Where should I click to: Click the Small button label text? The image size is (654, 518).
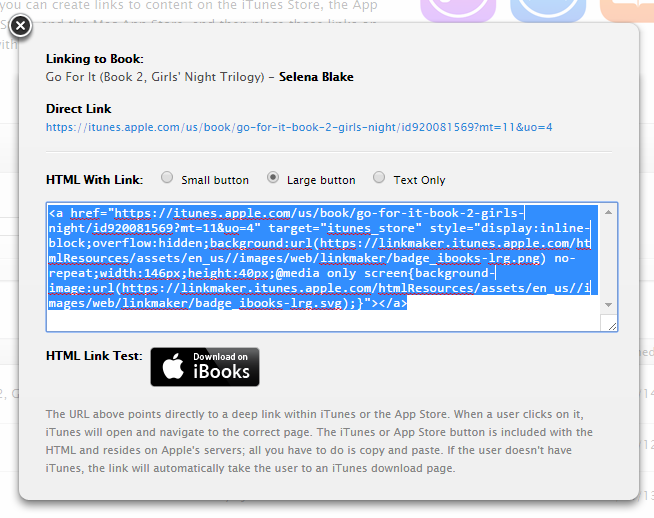point(215,180)
